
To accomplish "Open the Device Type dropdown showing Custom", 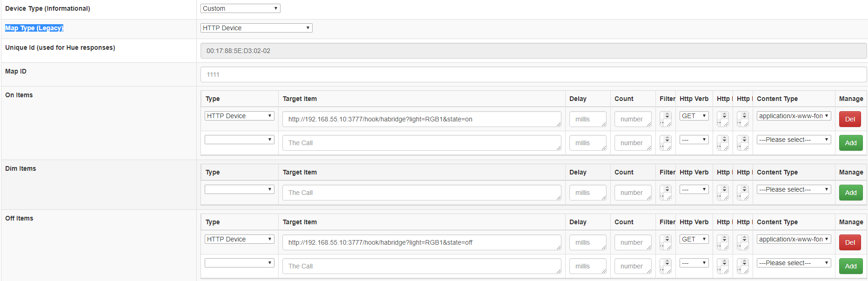I will tap(240, 8).
